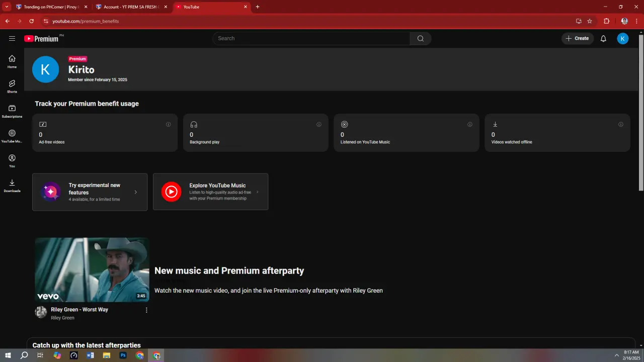Open Photoshop from the taskbar
644x362 pixels.
pos(123,355)
